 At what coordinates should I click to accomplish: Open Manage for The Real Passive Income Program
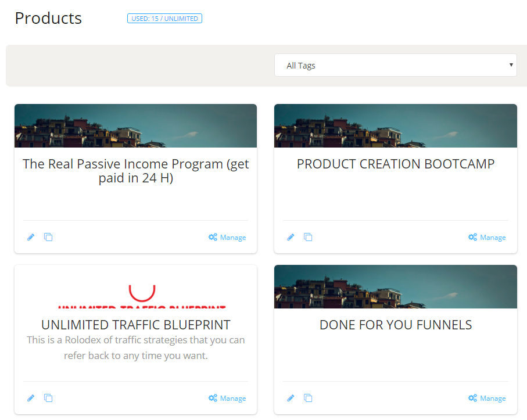coord(227,237)
